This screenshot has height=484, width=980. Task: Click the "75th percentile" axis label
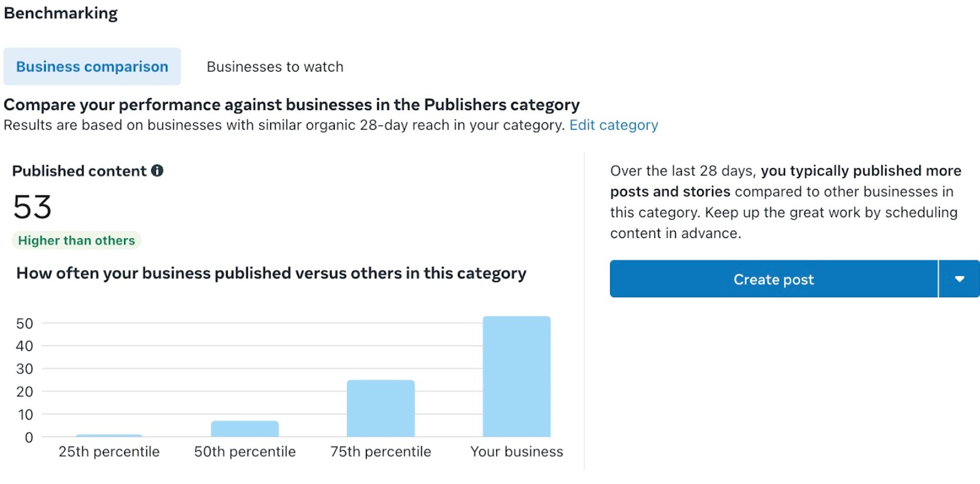pyautogui.click(x=381, y=452)
